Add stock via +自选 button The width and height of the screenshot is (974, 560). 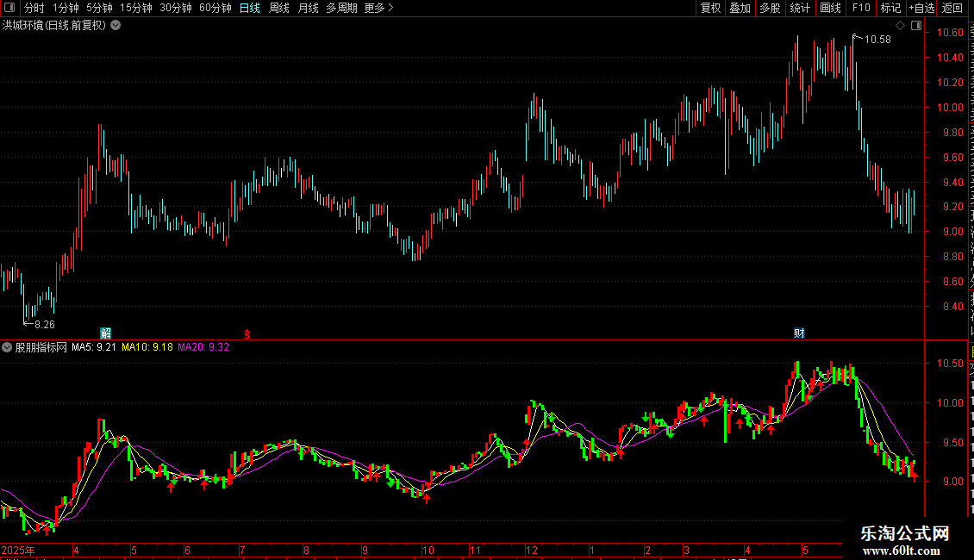(921, 8)
